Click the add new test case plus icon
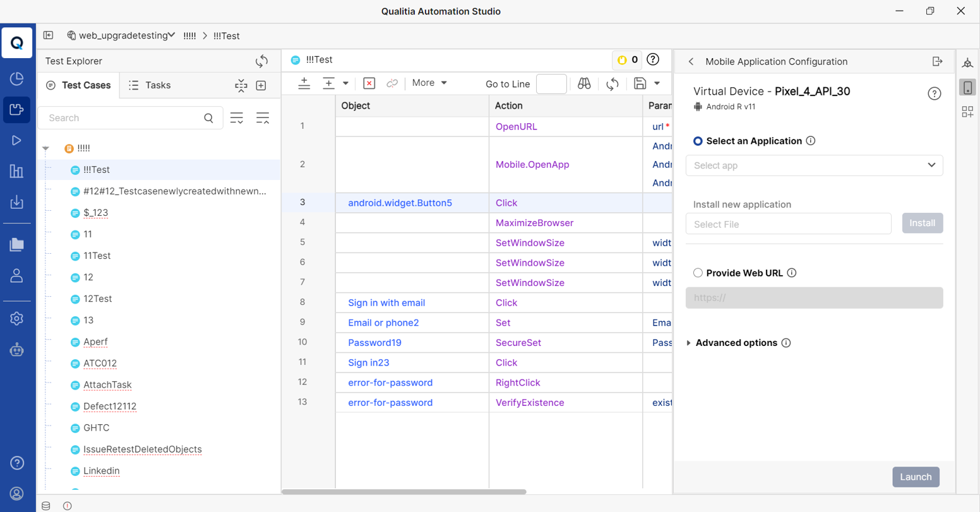This screenshot has width=980, height=512. (261, 85)
